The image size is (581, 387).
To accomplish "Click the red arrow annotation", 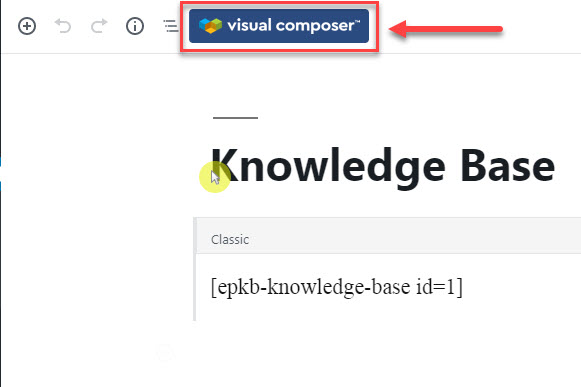I will tap(445, 29).
